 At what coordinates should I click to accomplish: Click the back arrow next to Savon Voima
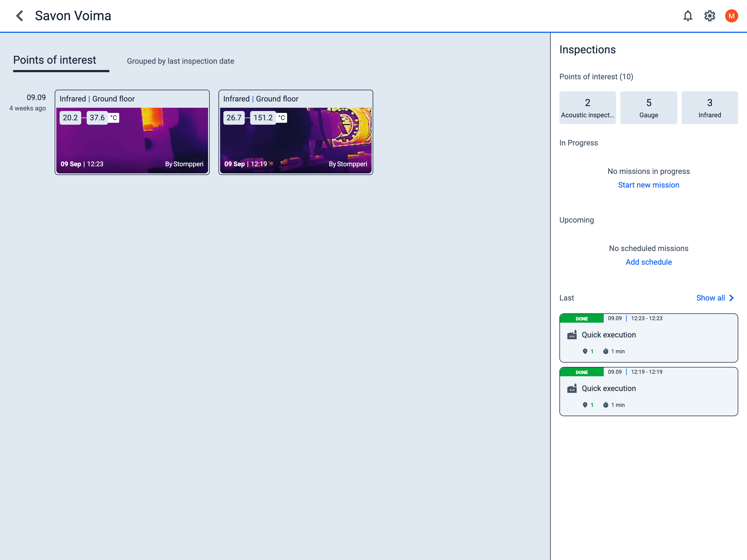point(20,16)
